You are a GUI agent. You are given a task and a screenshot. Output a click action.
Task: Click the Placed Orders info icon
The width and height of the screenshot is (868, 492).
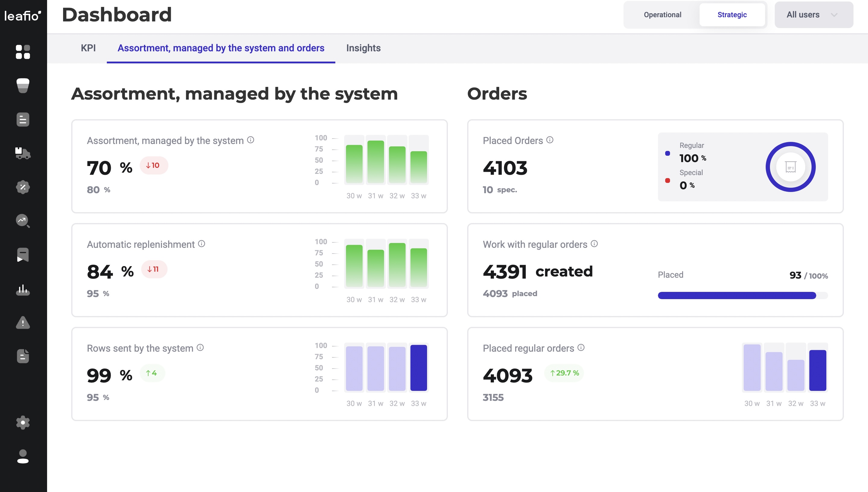coord(550,140)
